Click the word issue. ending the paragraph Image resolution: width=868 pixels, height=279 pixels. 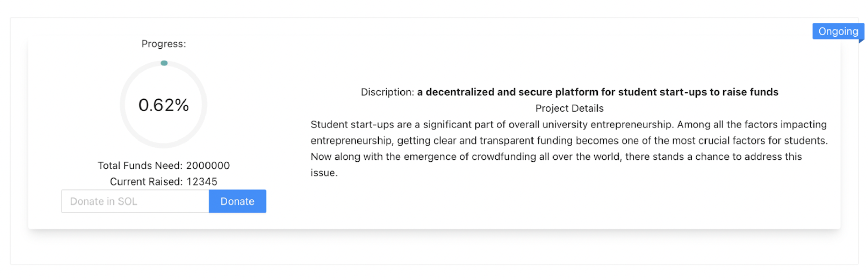324,173
